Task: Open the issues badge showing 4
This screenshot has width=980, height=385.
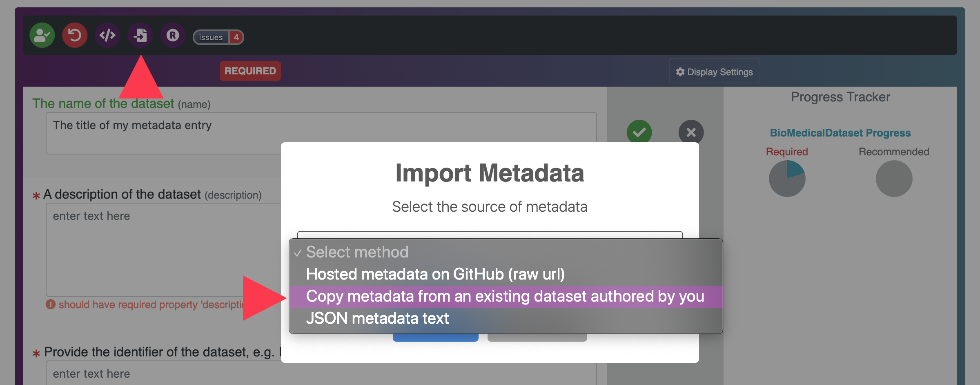Action: pos(218,37)
